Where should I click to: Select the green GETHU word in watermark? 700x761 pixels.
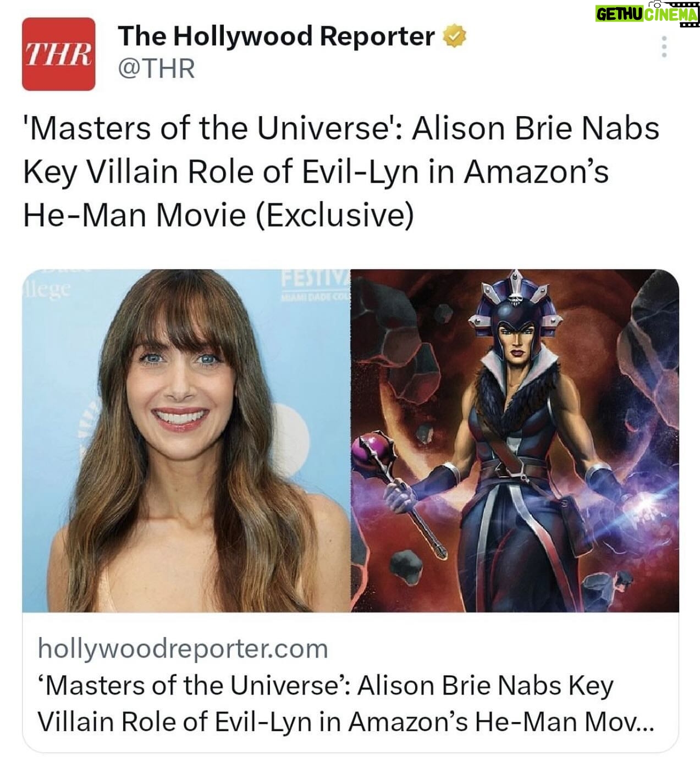coord(619,15)
